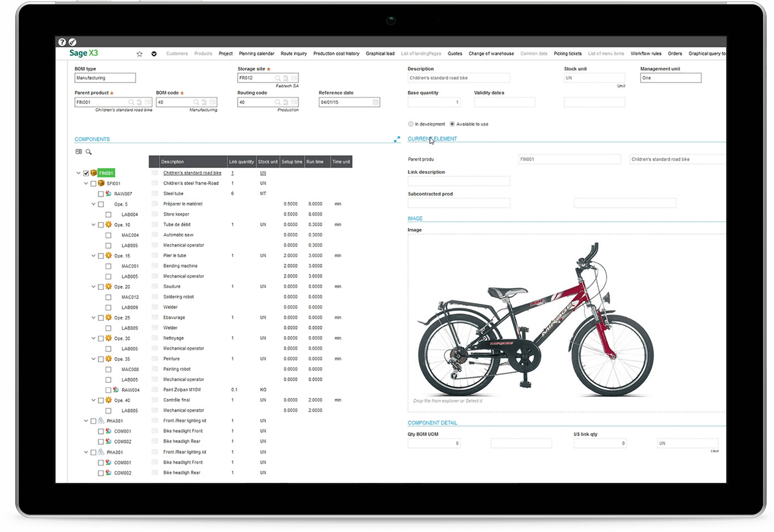Click the gear icon for Ope. 35

point(108,359)
